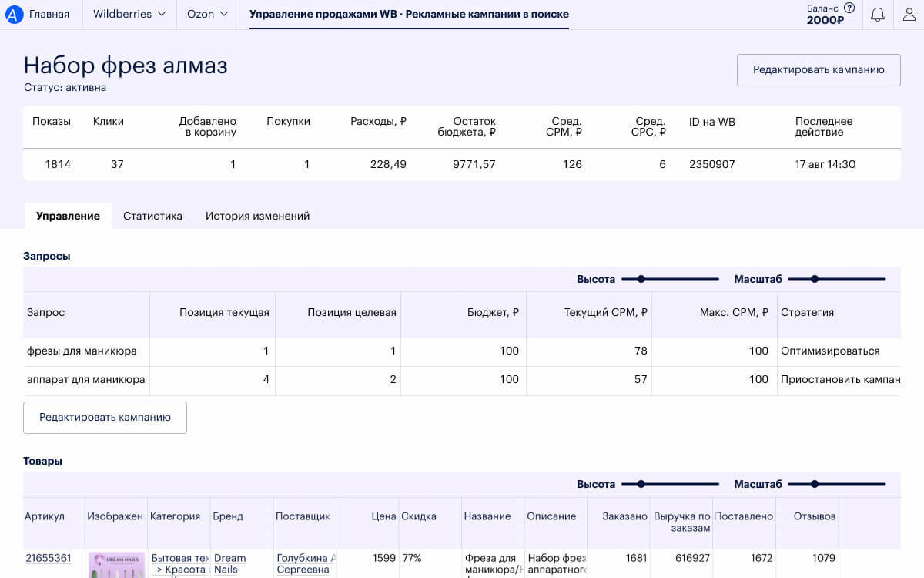Open the Dream Nails brand link
The height and width of the screenshot is (578, 924).
pyautogui.click(x=230, y=563)
